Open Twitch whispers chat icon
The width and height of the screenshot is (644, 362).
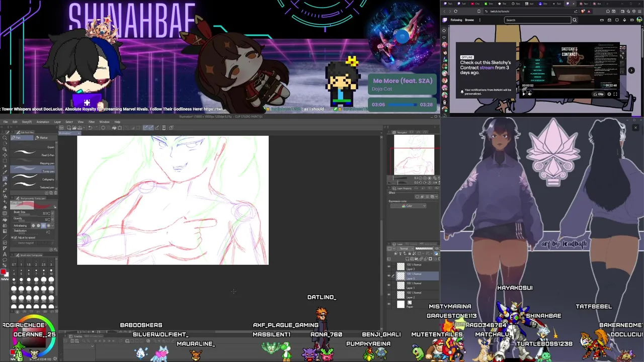tap(617, 20)
